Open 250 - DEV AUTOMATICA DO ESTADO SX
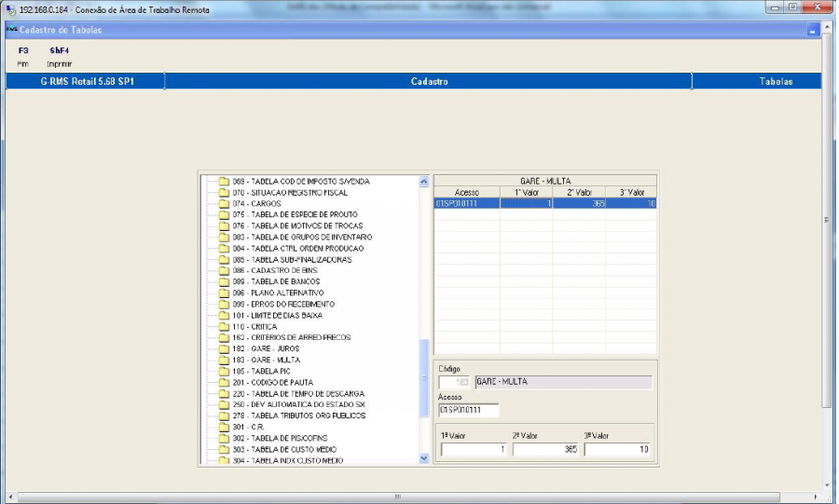The image size is (839, 504). click(x=298, y=404)
